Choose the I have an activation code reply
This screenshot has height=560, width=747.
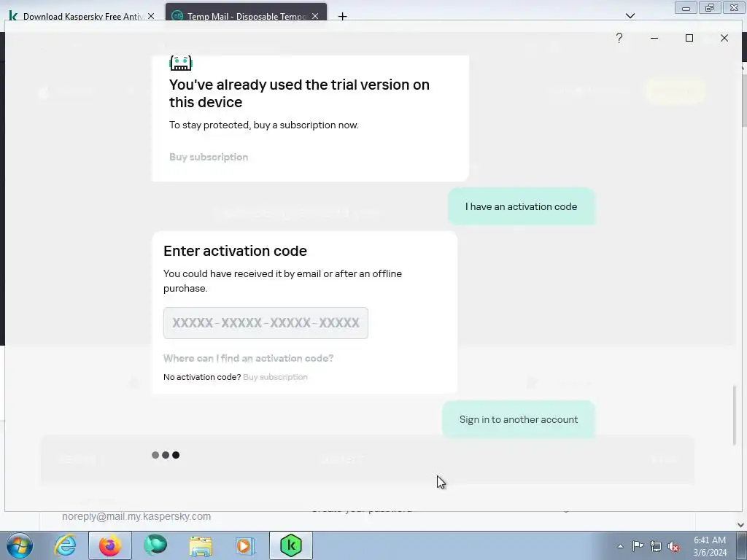(x=521, y=206)
